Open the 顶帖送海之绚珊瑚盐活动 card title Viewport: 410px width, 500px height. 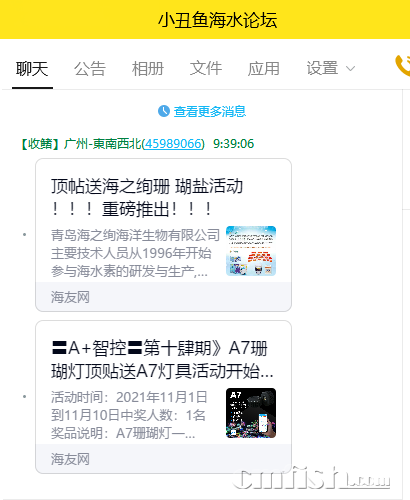[x=147, y=197]
